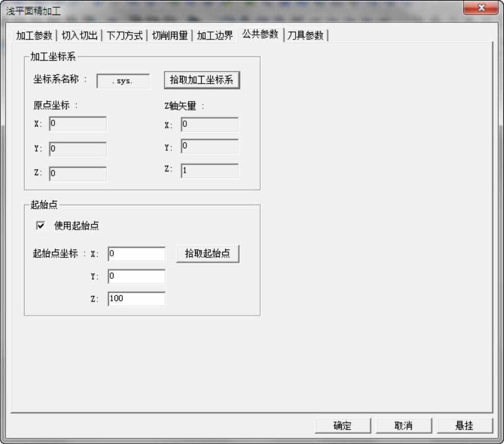
Task: Click the Z轴矢量 X field
Action: coord(209,125)
